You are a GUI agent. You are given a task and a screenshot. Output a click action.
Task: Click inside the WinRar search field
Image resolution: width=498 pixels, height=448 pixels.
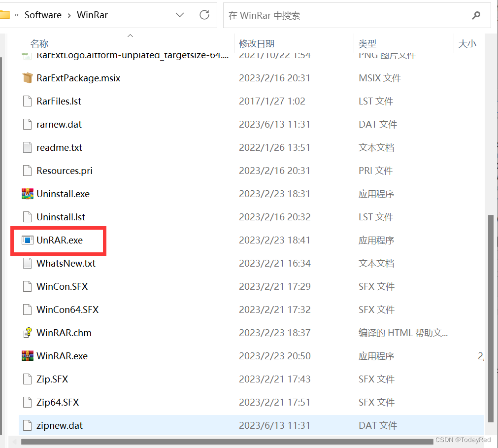(345, 15)
